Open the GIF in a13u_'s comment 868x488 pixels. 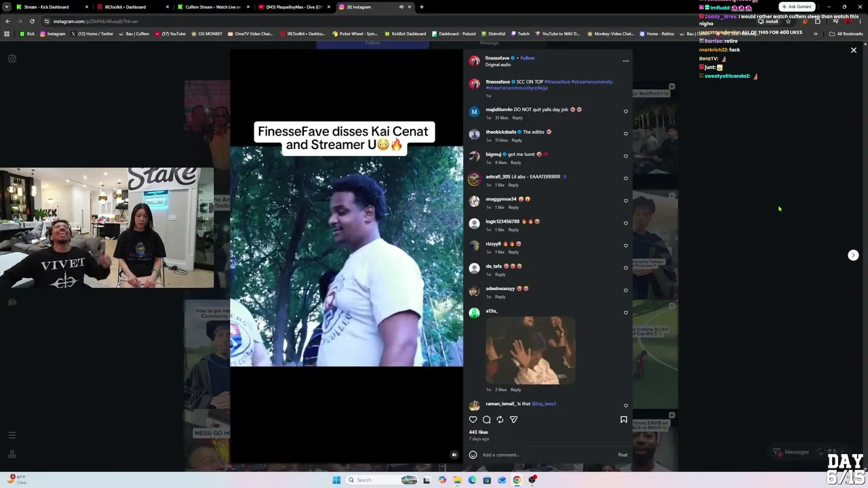tap(530, 350)
